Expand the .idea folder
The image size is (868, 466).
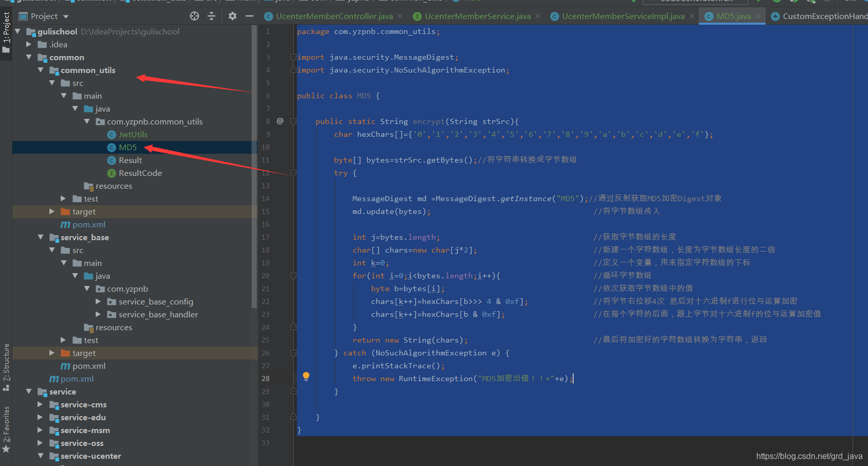(x=29, y=44)
